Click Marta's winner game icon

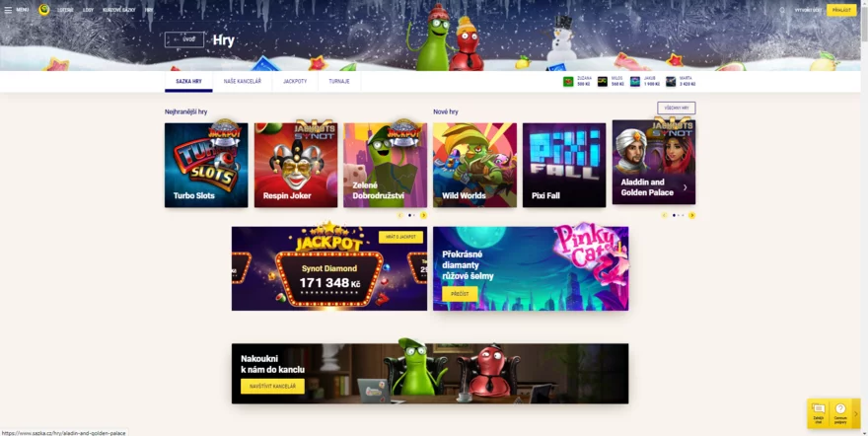pyautogui.click(x=671, y=82)
